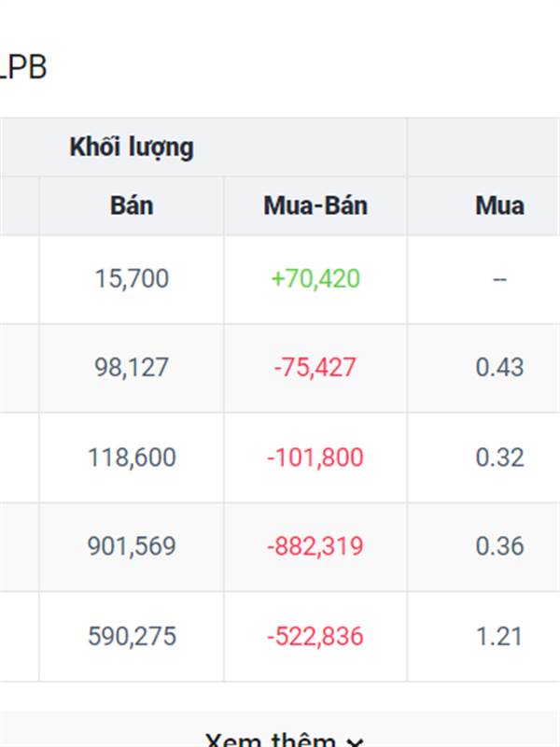560x747 pixels.
Task: Select the 901,569 sell volume cell
Action: [x=132, y=546]
